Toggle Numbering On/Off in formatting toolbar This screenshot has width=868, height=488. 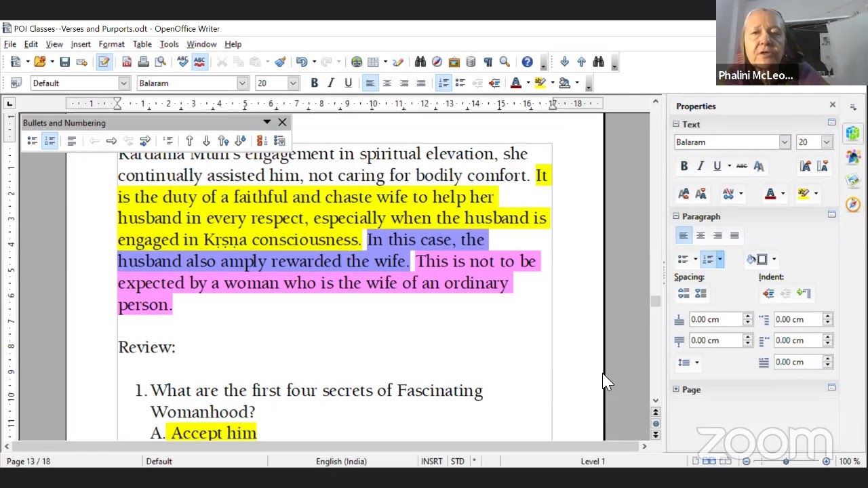pyautogui.click(x=443, y=83)
